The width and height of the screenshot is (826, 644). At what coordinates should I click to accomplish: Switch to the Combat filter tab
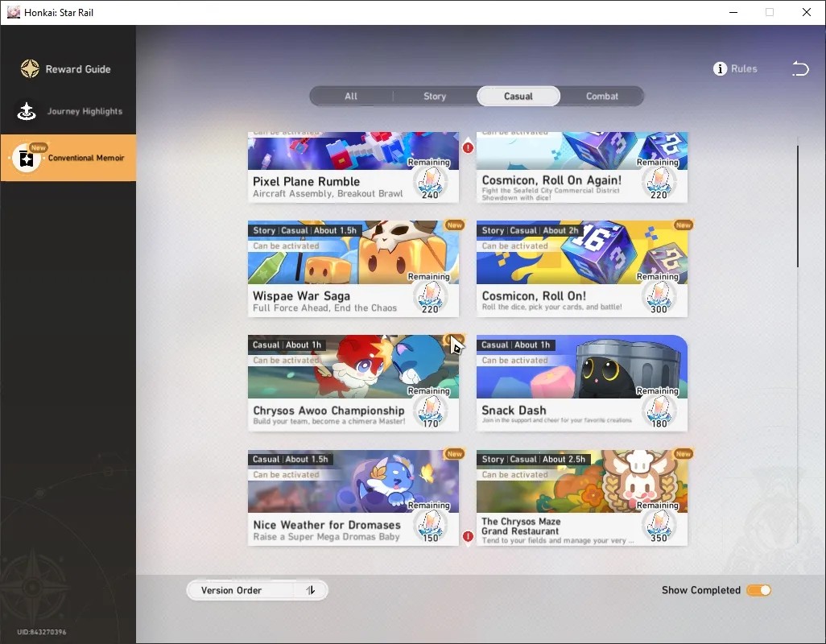click(602, 97)
